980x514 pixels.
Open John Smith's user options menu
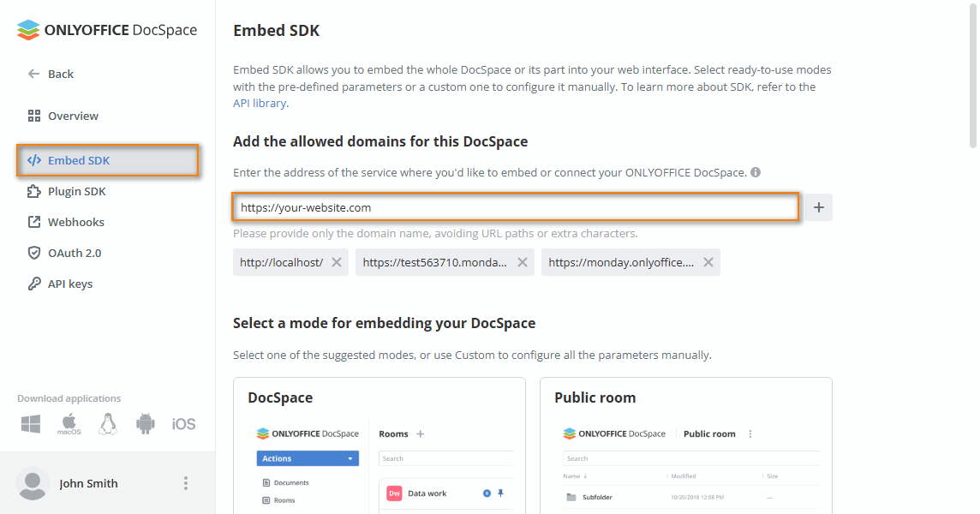pos(186,483)
